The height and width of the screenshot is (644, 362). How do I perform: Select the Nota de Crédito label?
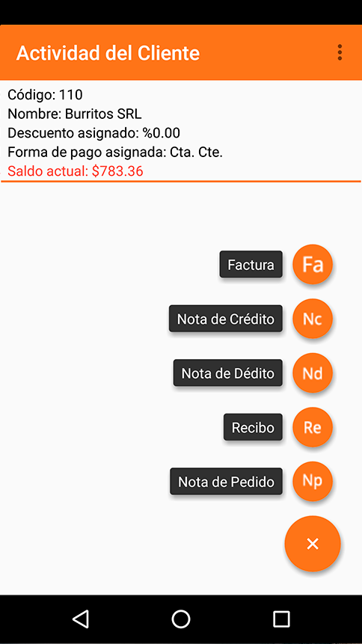[226, 319]
